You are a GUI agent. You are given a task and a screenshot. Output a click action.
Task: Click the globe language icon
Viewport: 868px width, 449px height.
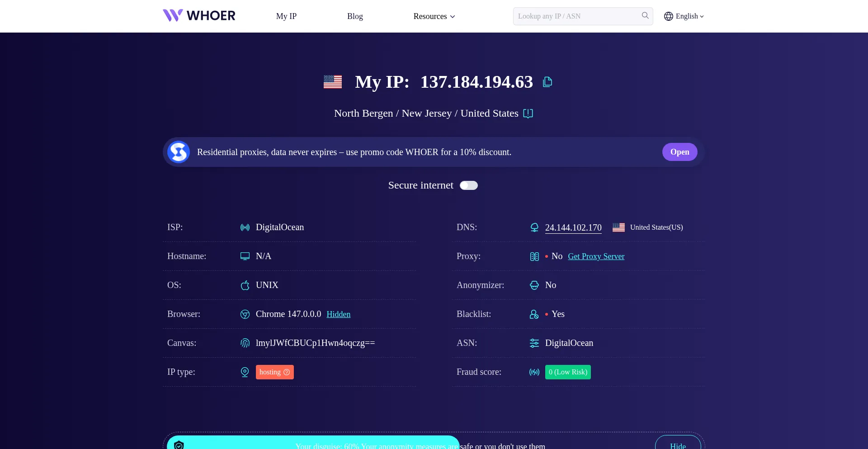(668, 16)
